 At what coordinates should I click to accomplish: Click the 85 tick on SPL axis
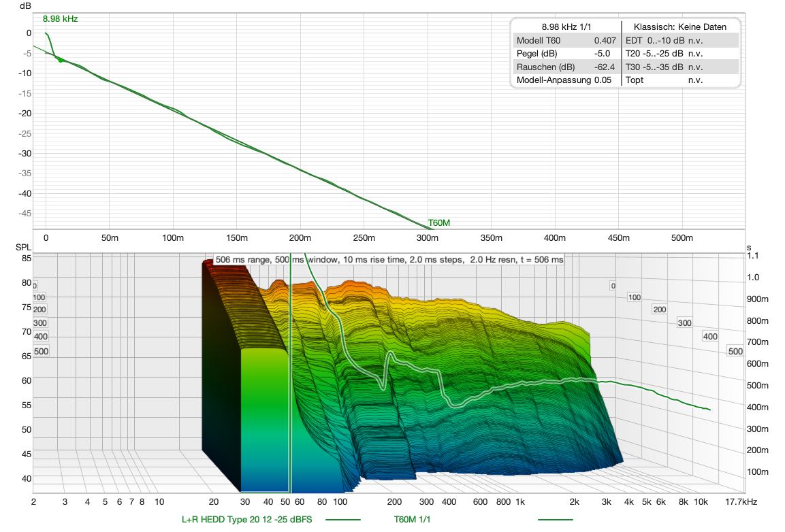click(27, 259)
